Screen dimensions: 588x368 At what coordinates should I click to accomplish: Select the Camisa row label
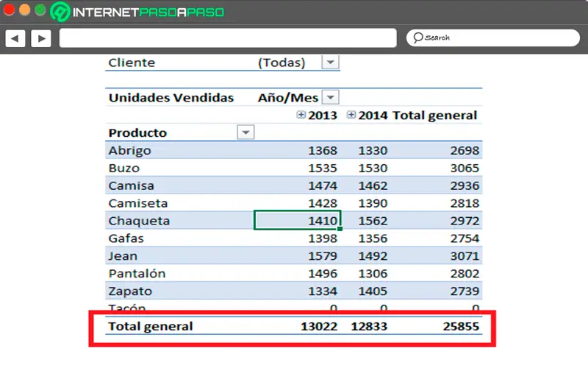click(x=132, y=185)
